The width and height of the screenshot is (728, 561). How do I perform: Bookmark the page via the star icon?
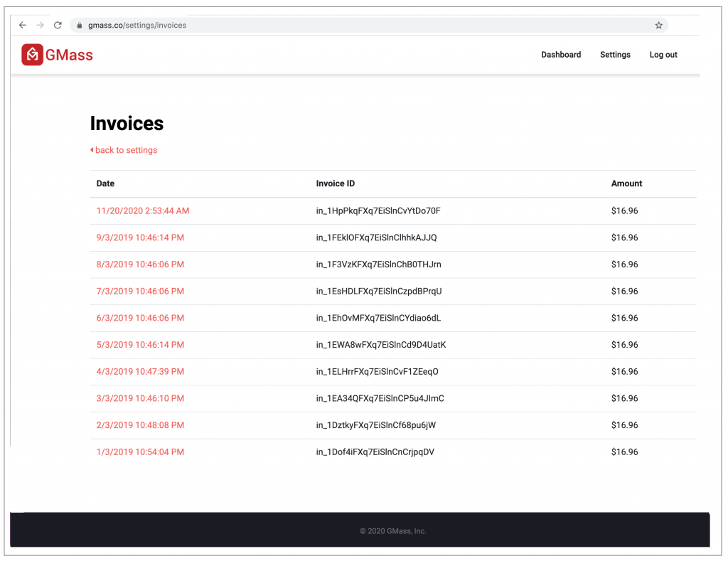[x=658, y=25]
